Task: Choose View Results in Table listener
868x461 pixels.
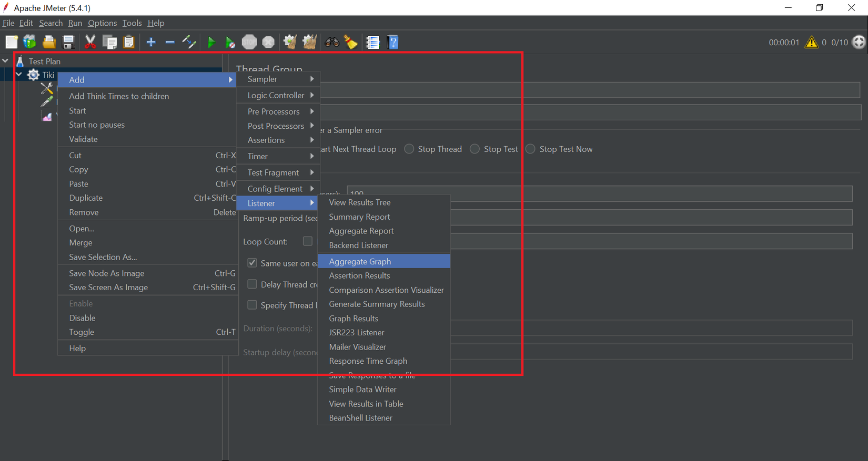Action: [x=384, y=404]
